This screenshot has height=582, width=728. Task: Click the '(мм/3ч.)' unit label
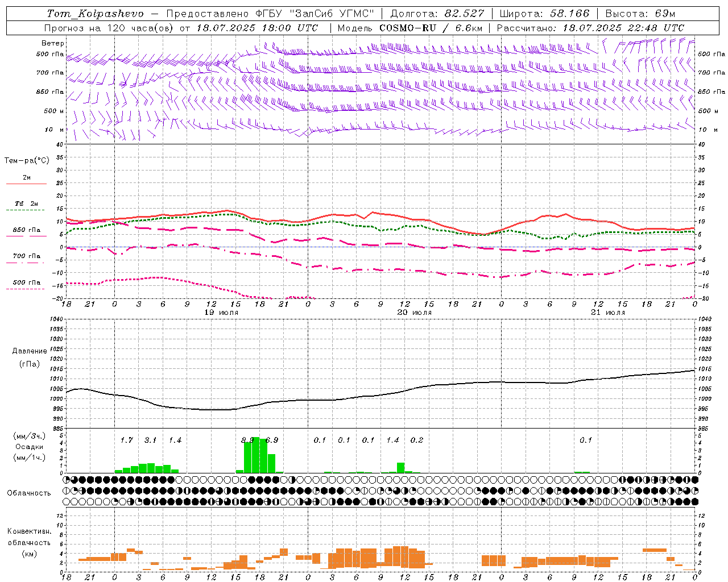click(x=30, y=436)
